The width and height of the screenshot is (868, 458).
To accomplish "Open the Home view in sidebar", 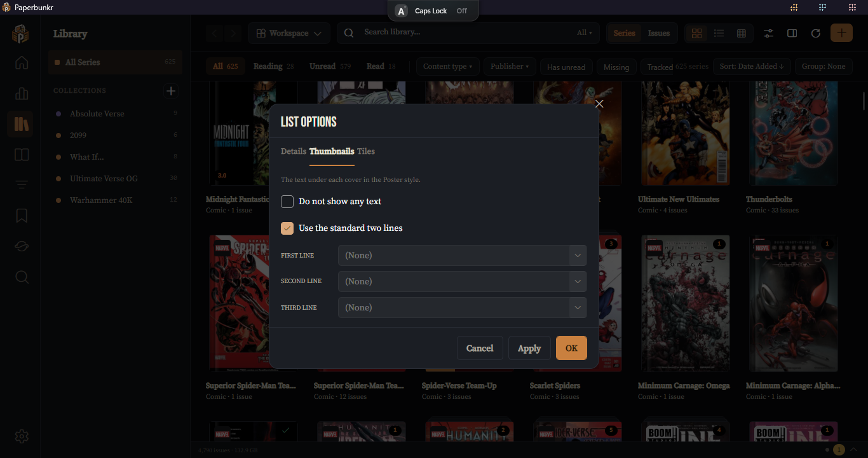I will (22, 62).
